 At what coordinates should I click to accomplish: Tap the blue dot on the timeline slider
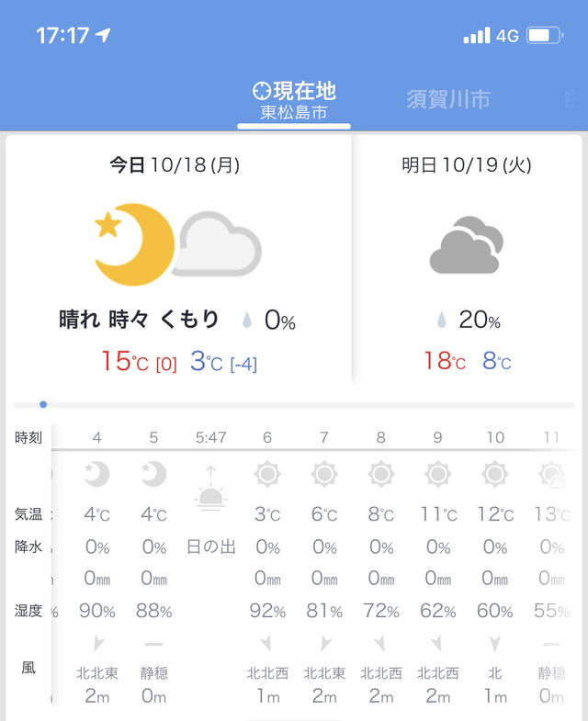43,405
